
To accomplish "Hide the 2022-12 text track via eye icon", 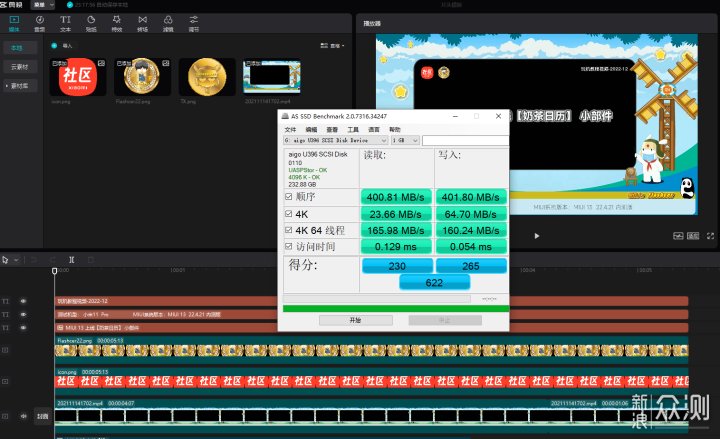I will [23, 301].
